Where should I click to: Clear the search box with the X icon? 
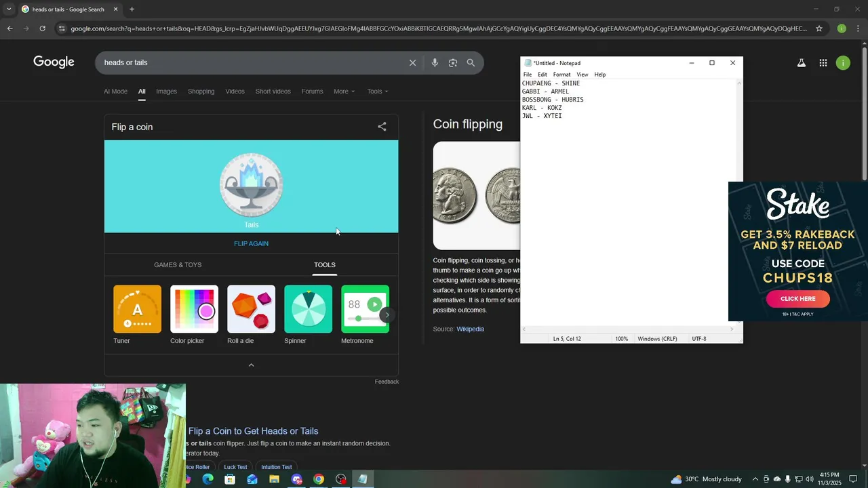[412, 62]
